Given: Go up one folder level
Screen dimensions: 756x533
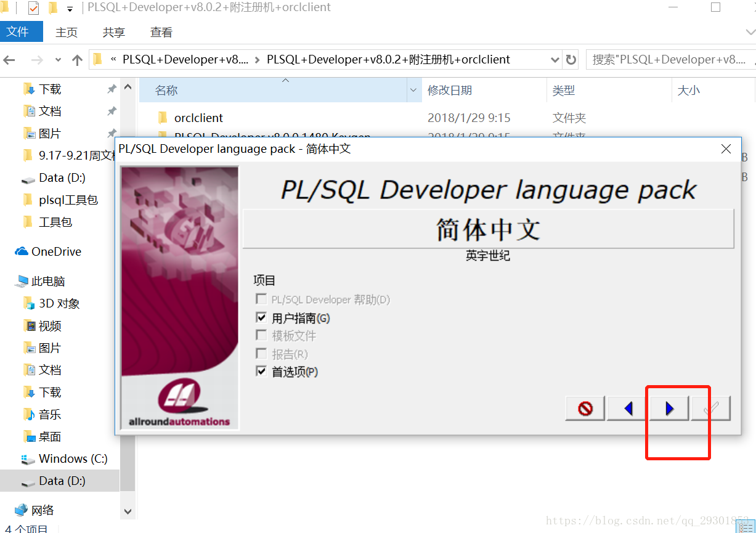Looking at the screenshot, I should point(77,60).
